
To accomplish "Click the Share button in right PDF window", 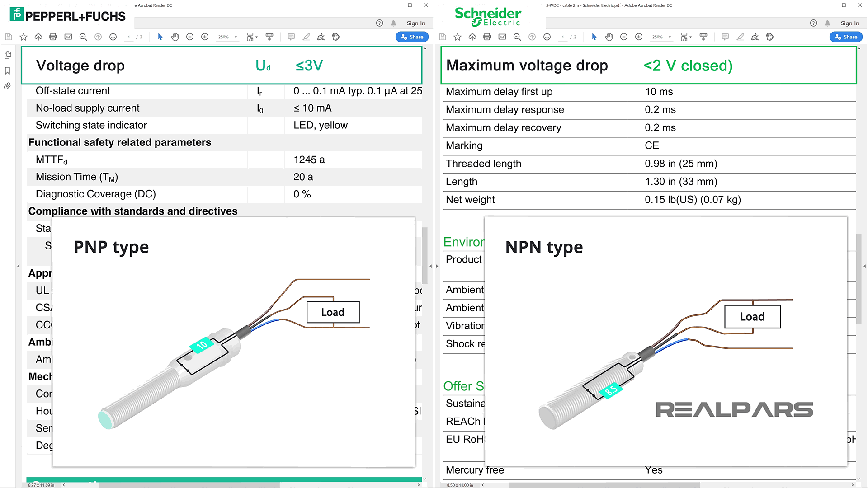I will [x=847, y=36].
